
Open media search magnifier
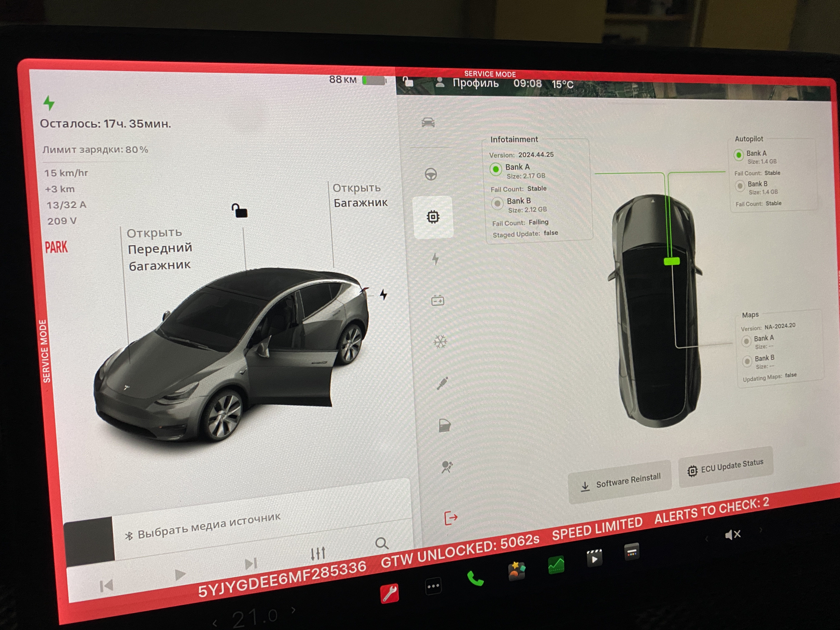382,543
